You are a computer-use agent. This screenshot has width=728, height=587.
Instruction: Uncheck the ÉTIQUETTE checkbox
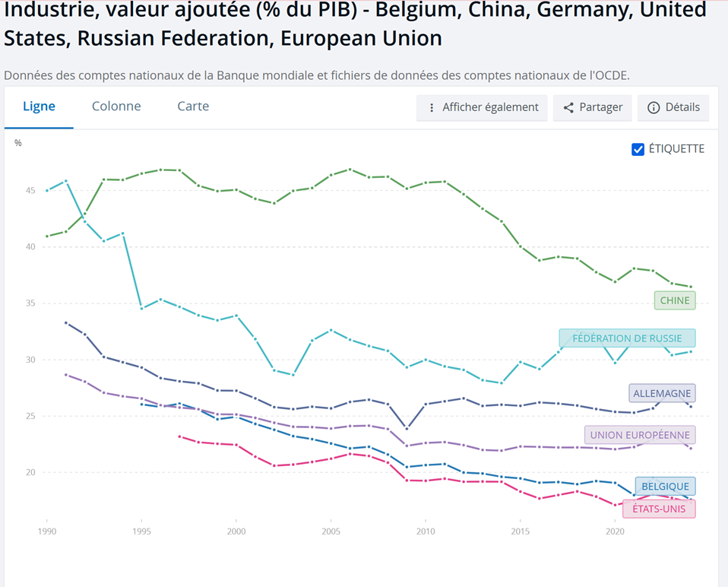point(638,149)
